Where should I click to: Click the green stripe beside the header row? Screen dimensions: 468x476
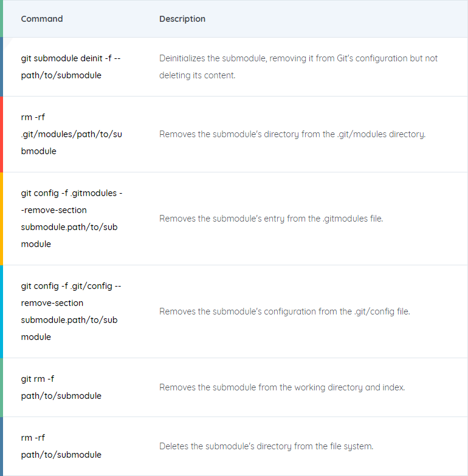pos(1,19)
